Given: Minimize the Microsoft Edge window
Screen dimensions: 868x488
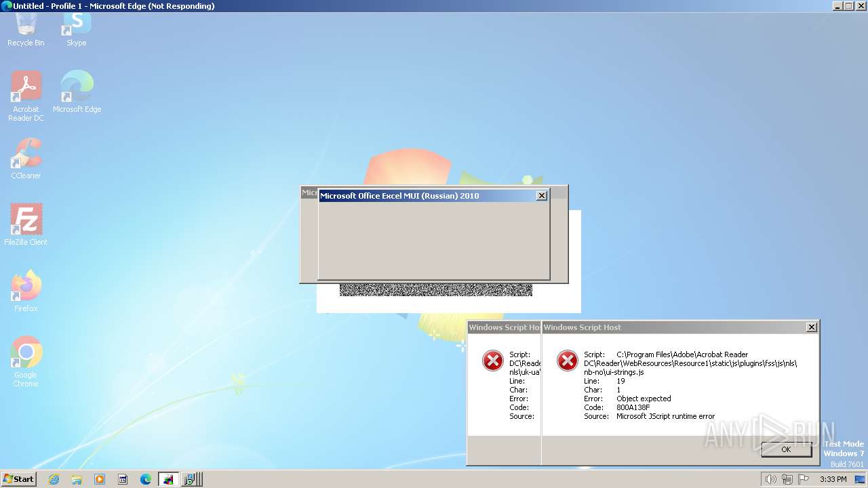Looking at the screenshot, I should 837,6.
